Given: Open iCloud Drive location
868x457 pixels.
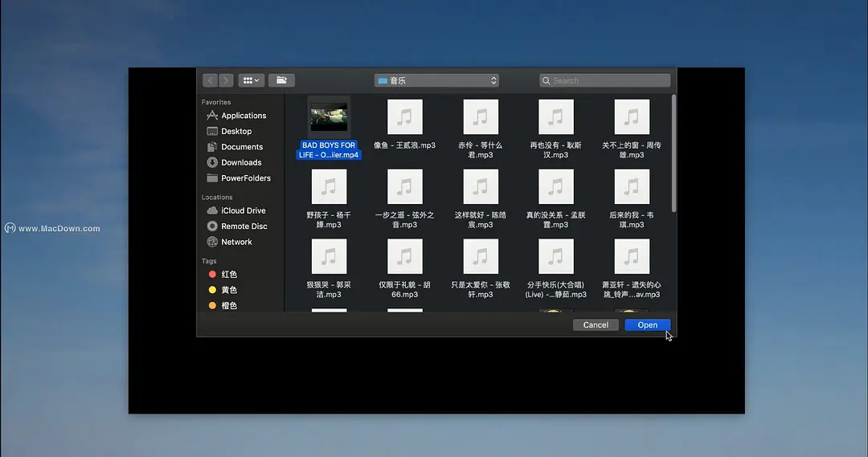Looking at the screenshot, I should 236,210.
